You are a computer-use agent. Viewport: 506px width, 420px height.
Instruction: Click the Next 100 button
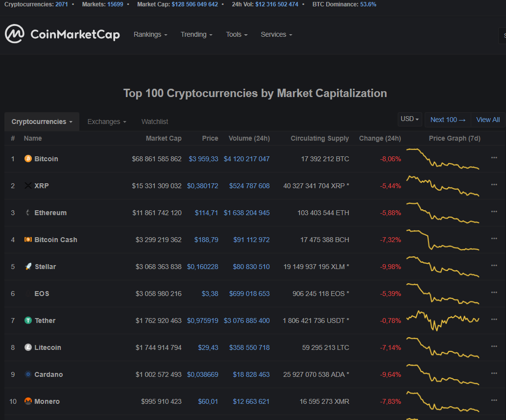coord(447,119)
